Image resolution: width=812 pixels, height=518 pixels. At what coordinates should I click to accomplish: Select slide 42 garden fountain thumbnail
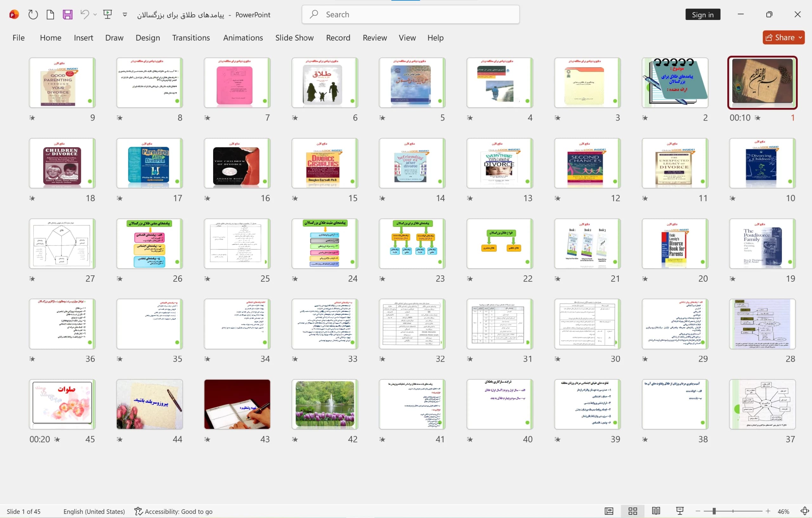click(x=325, y=404)
